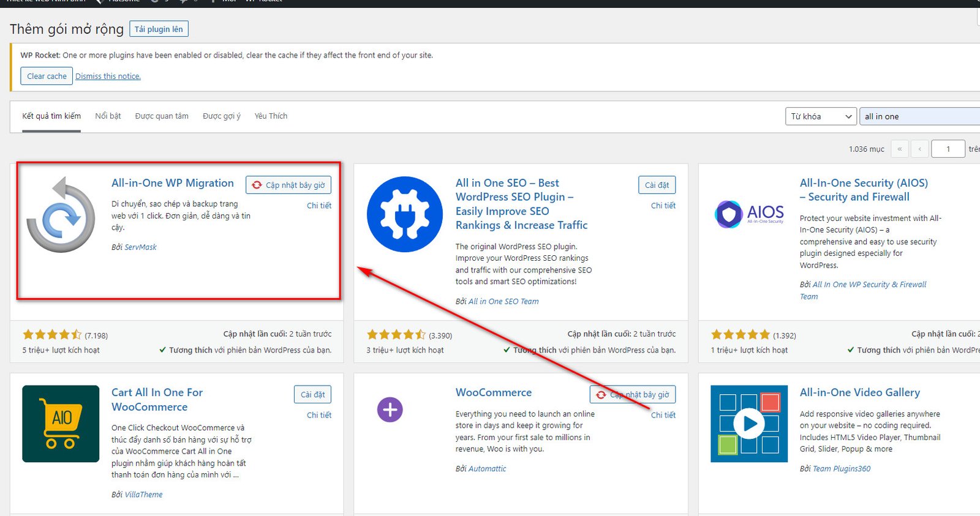This screenshot has width=980, height=516.
Task: Click the All in One SEO gear icon
Action: click(404, 215)
